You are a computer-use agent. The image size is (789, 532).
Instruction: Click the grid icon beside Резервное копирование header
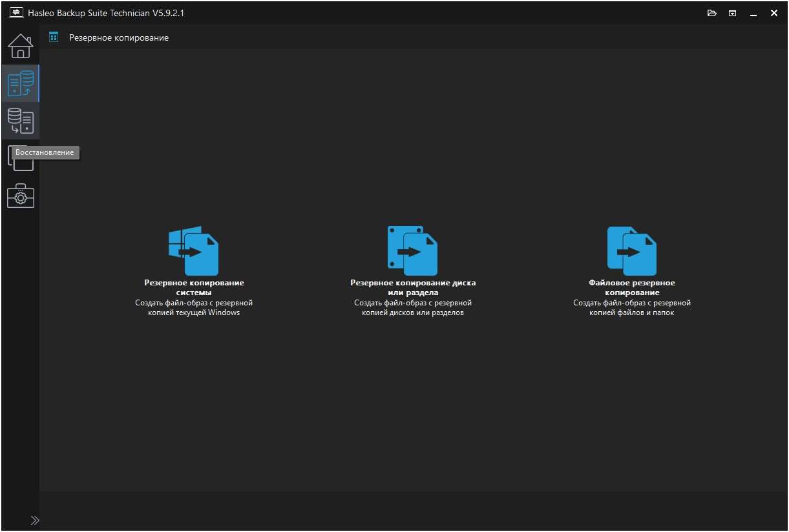(54, 37)
